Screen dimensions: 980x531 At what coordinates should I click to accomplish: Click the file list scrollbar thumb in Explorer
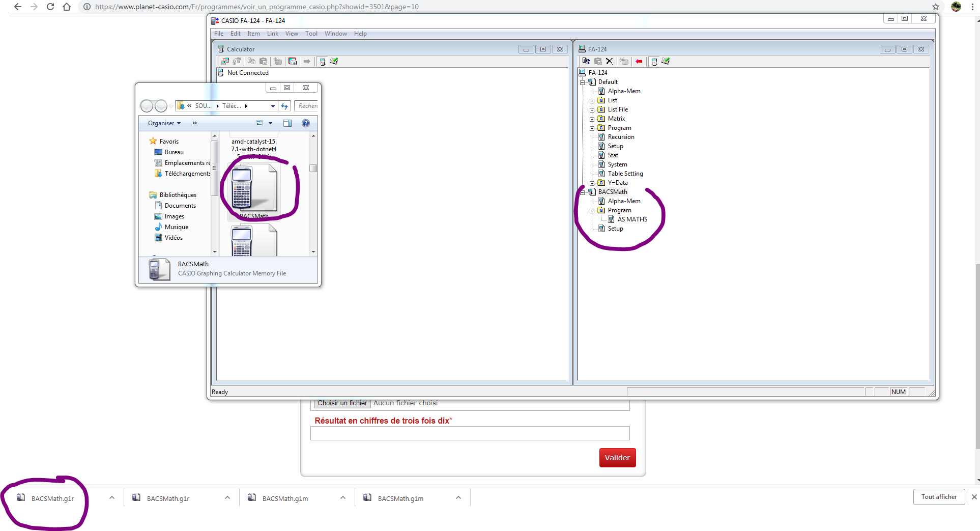[x=313, y=169]
